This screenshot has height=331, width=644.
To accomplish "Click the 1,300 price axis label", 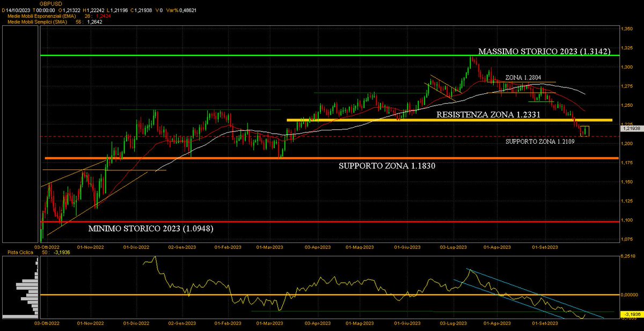I will pyautogui.click(x=627, y=67).
